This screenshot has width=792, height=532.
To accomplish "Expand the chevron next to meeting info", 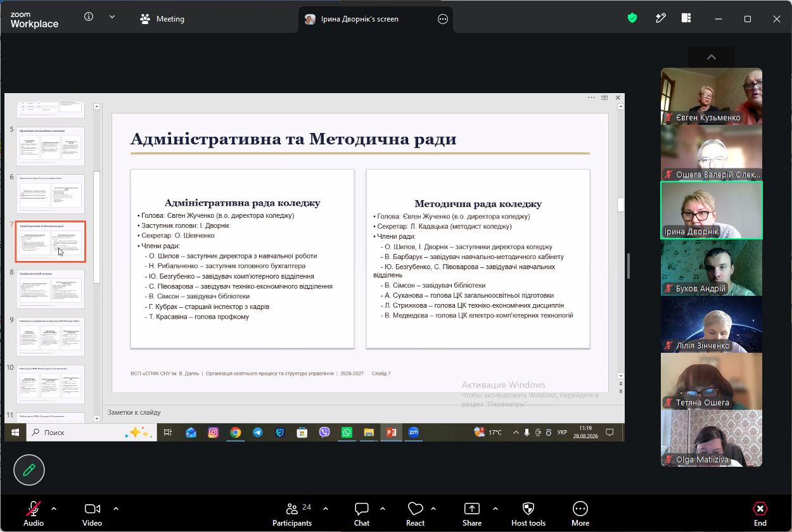I will tap(112, 17).
